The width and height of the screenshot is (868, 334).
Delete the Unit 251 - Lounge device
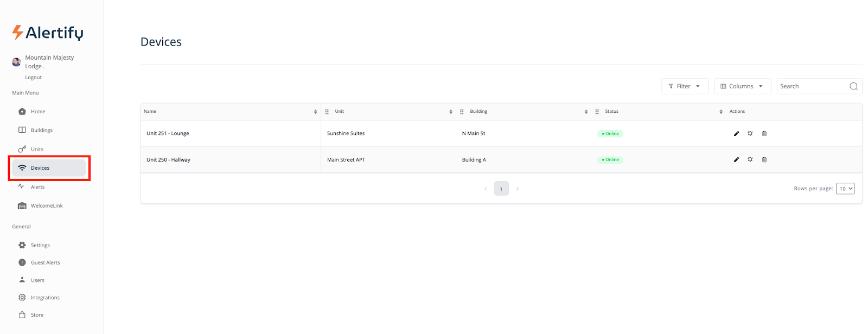[764, 133]
